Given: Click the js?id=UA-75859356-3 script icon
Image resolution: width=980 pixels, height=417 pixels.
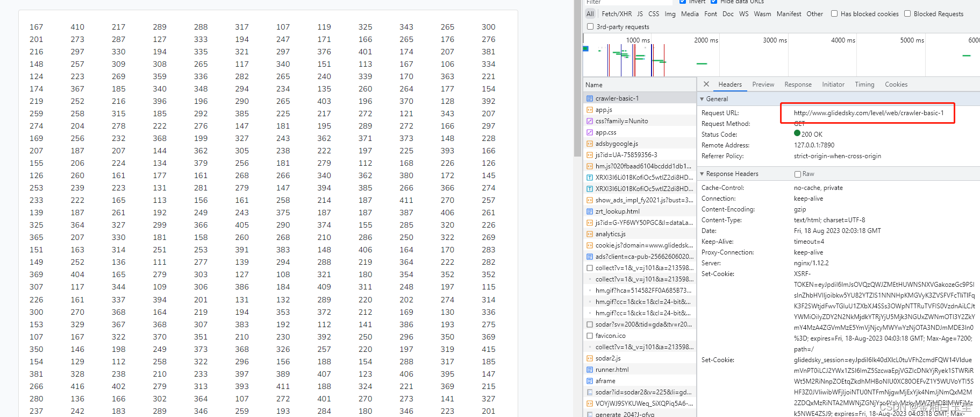Looking at the screenshot, I should [590, 155].
